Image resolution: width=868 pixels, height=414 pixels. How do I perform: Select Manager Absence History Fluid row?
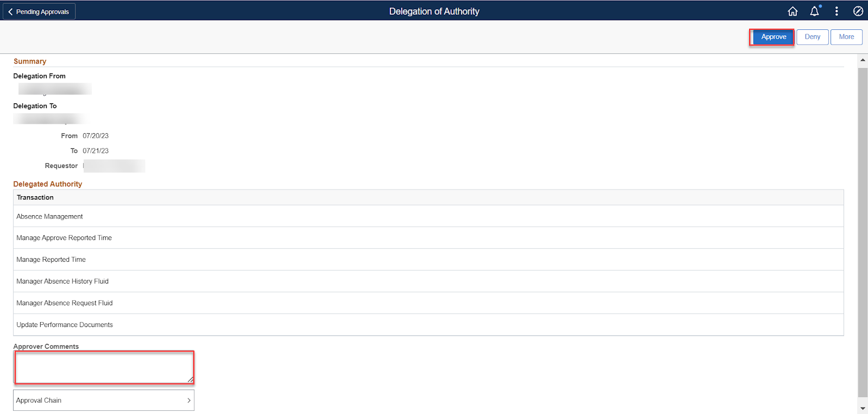[x=428, y=281]
